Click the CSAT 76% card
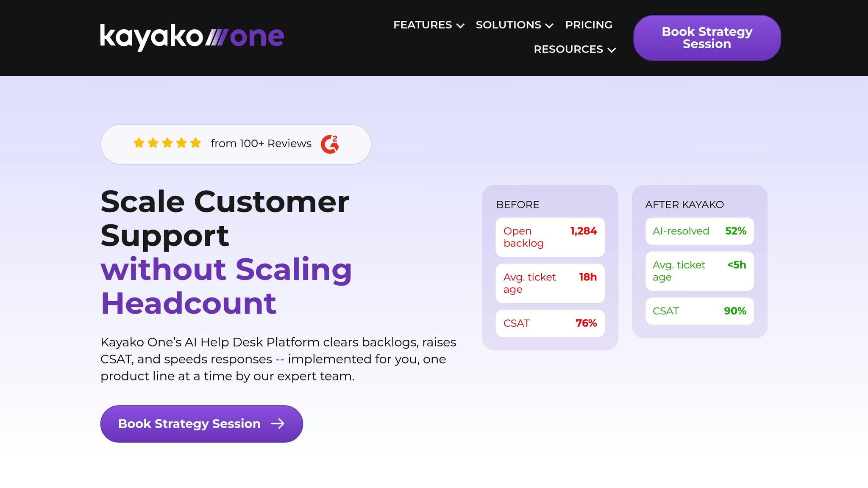Image resolution: width=868 pixels, height=488 pixels. pos(550,323)
